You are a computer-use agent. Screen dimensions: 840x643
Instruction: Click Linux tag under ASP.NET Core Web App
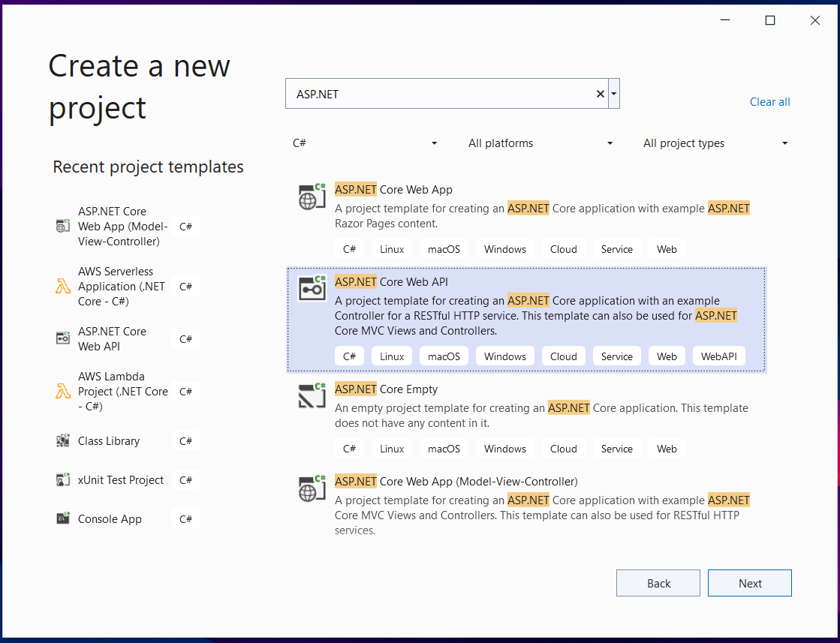392,249
